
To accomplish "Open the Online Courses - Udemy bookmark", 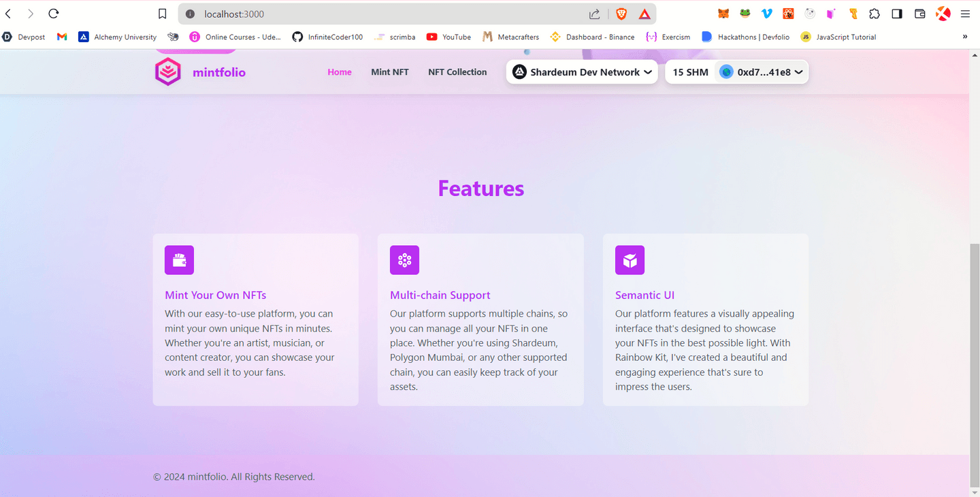I will pos(235,37).
